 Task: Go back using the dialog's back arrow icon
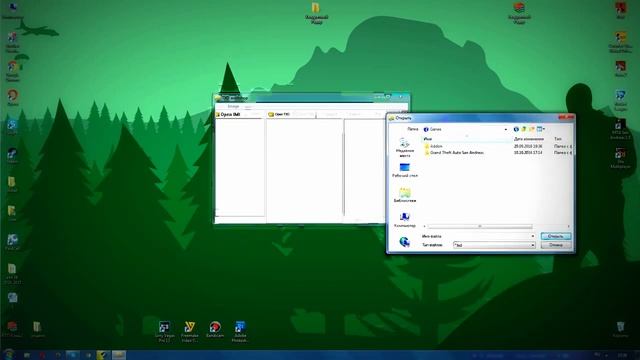point(516,129)
